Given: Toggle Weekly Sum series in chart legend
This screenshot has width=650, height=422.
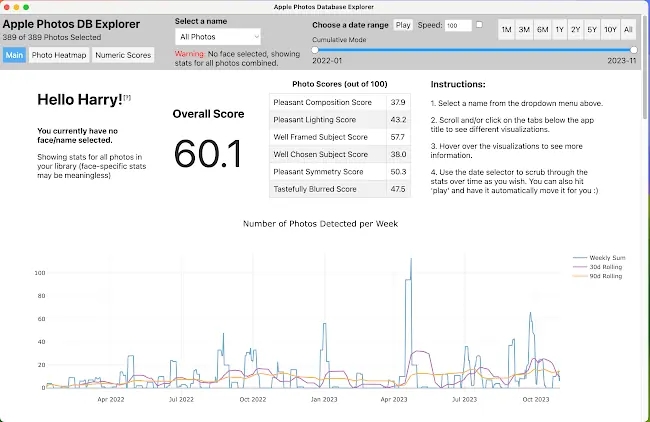Looking at the screenshot, I should tap(599, 258).
